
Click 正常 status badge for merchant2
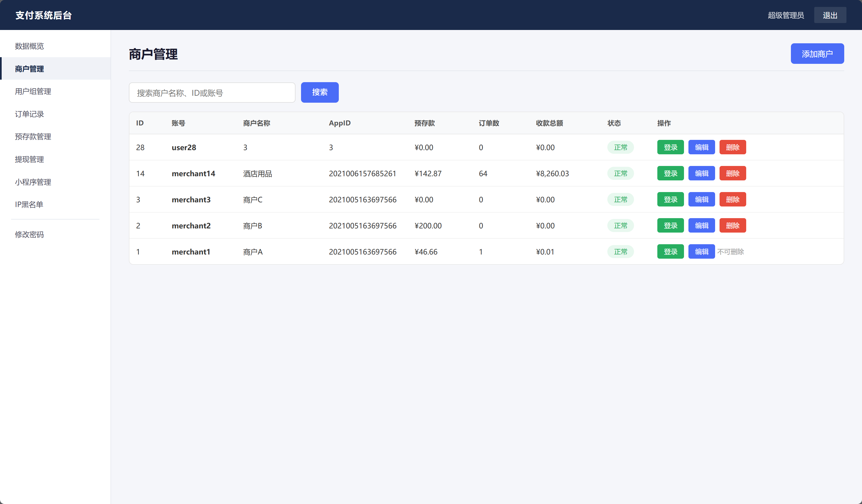click(620, 226)
